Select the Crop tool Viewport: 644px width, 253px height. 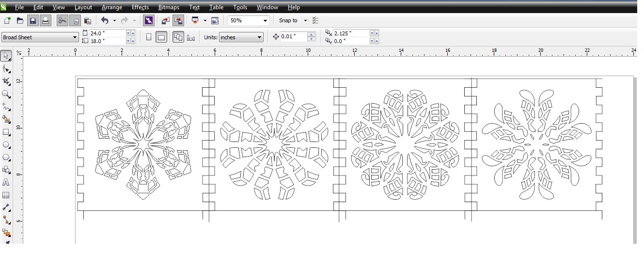click(x=6, y=81)
